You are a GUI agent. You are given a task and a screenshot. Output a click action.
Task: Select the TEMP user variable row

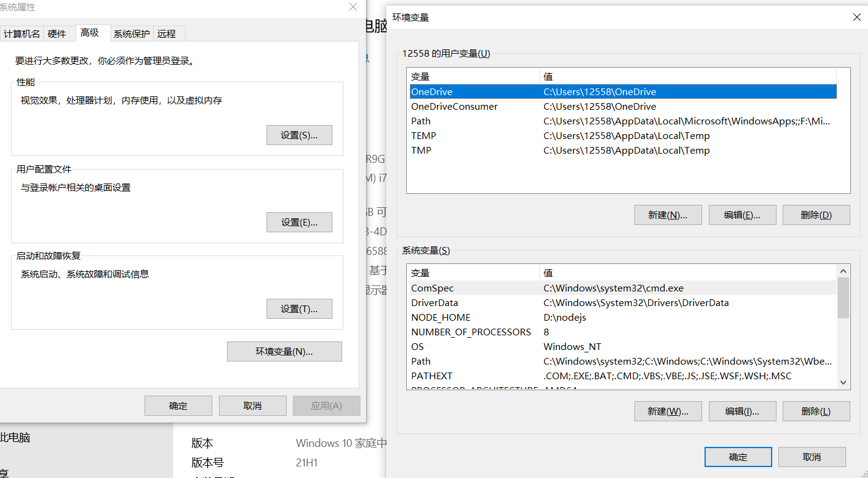623,136
